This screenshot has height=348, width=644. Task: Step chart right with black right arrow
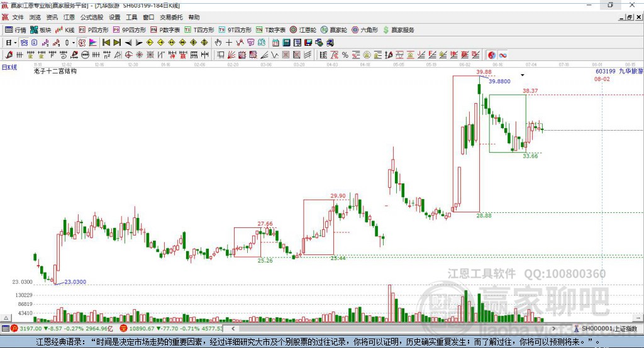(139, 43)
